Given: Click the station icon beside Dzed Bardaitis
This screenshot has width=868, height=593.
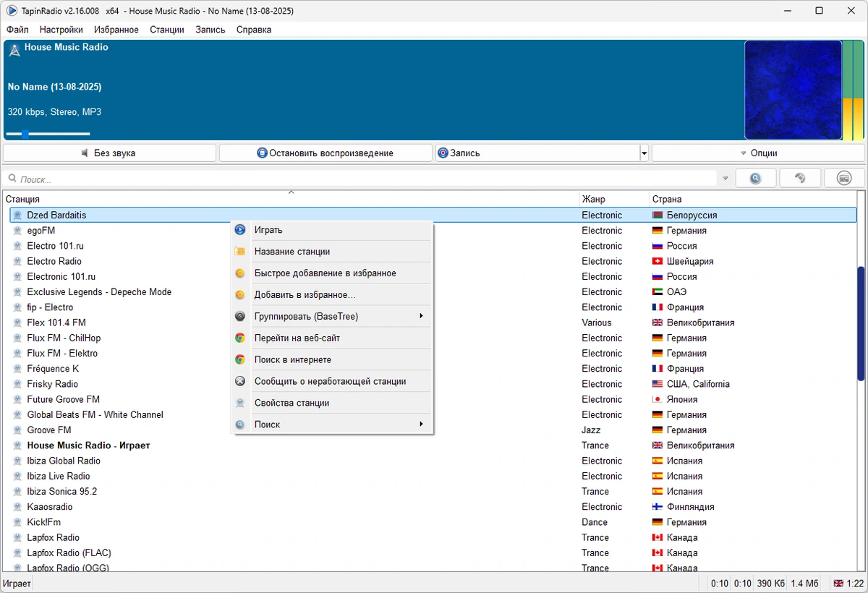Looking at the screenshot, I should coord(18,216).
